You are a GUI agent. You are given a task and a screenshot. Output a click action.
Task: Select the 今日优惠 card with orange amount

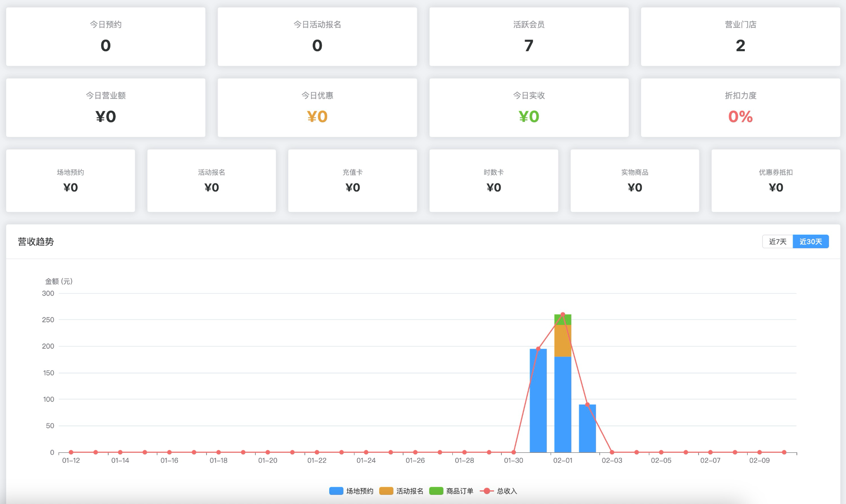click(x=317, y=107)
